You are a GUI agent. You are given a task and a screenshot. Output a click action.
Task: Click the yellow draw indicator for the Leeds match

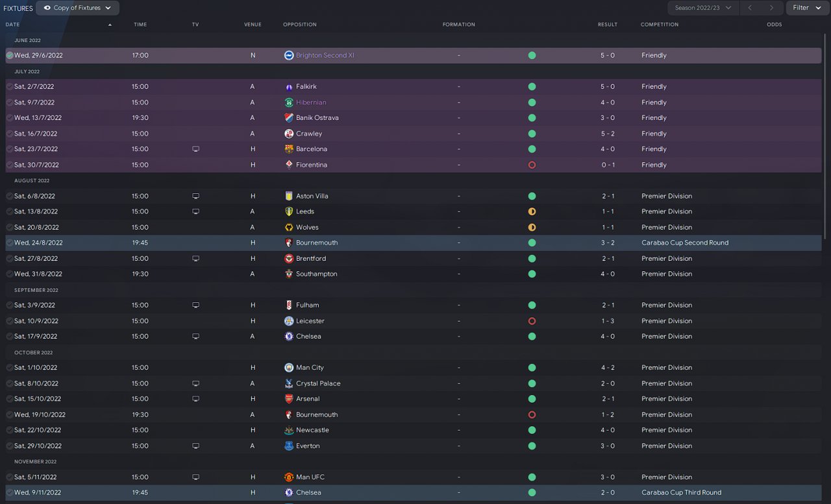click(532, 211)
